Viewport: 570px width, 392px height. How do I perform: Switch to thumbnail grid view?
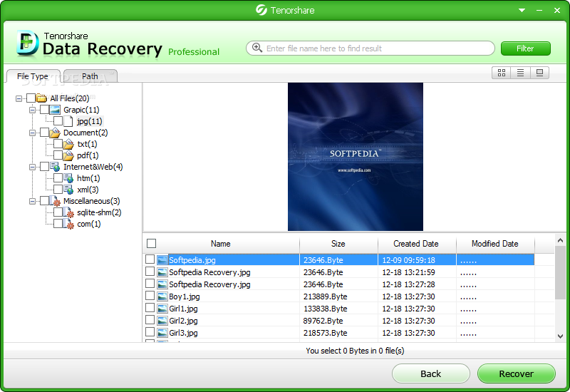tap(502, 73)
